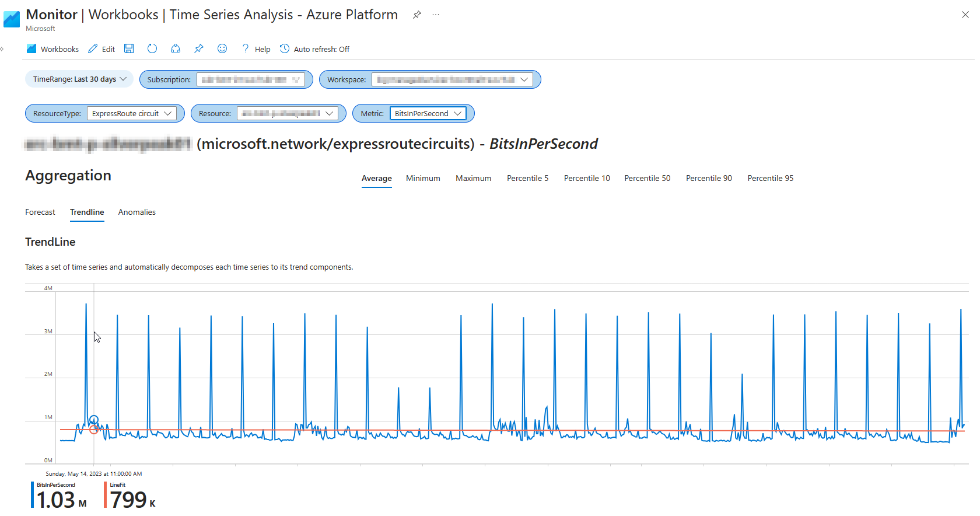The image size is (980, 516).
Task: Select the Percentile 90 tab
Action: click(709, 178)
